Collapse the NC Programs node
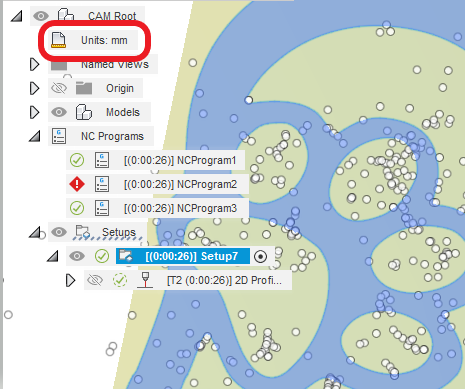Screen dimensions: 465x389 click(35, 136)
